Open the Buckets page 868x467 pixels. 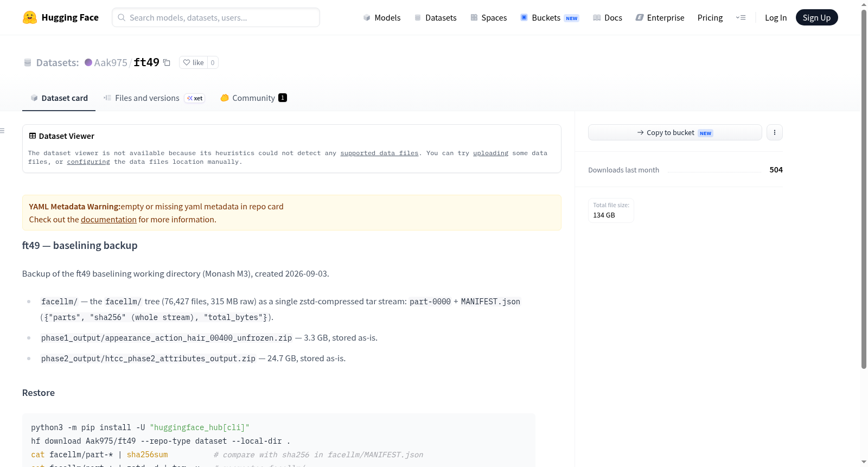pyautogui.click(x=550, y=17)
